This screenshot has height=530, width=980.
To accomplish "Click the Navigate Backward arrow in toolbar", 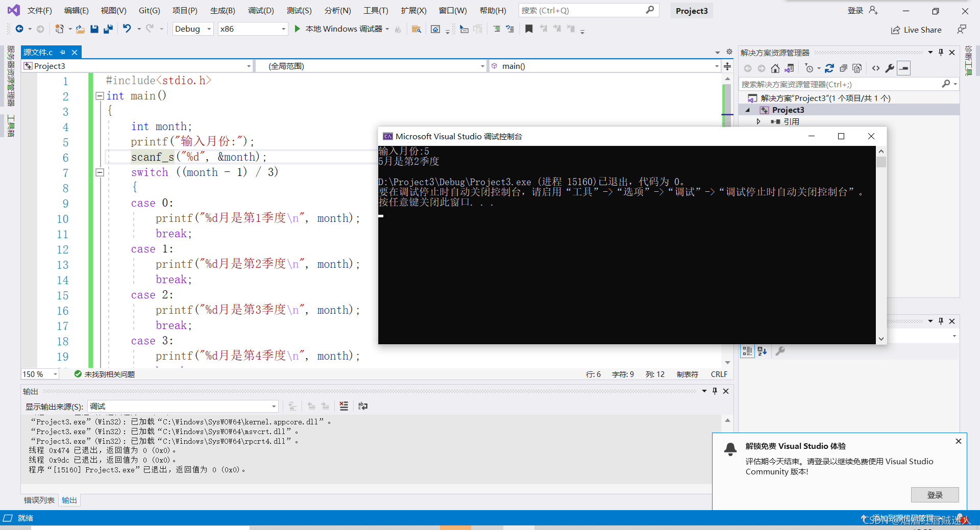I will pos(19,29).
